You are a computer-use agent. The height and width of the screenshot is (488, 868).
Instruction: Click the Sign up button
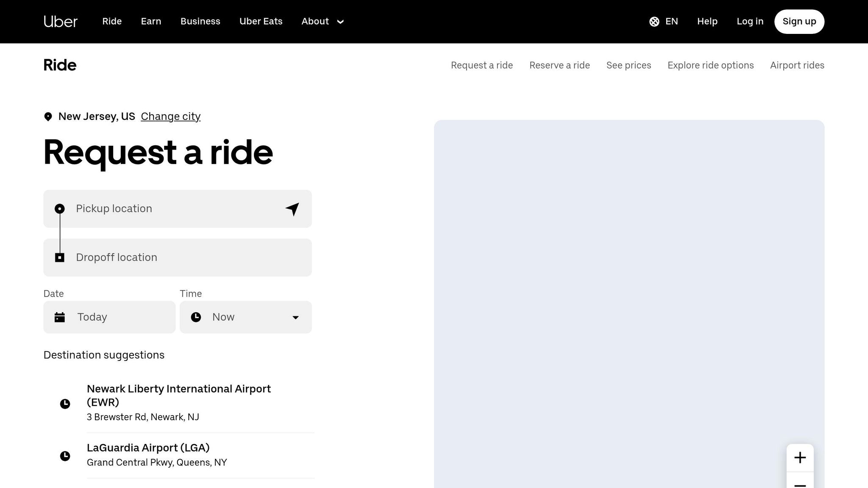pos(799,21)
